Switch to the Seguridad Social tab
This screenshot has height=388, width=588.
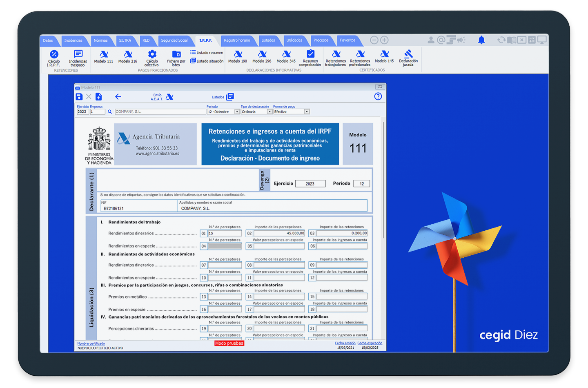point(174,40)
